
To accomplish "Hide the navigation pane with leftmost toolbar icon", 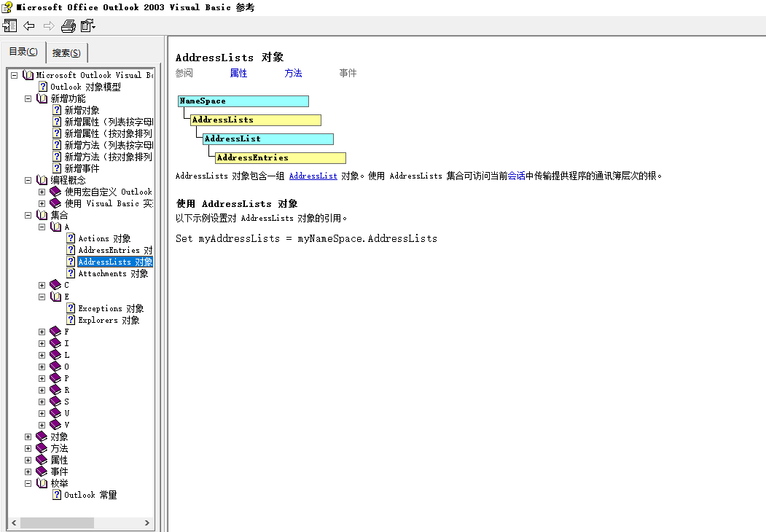I will click(10, 26).
